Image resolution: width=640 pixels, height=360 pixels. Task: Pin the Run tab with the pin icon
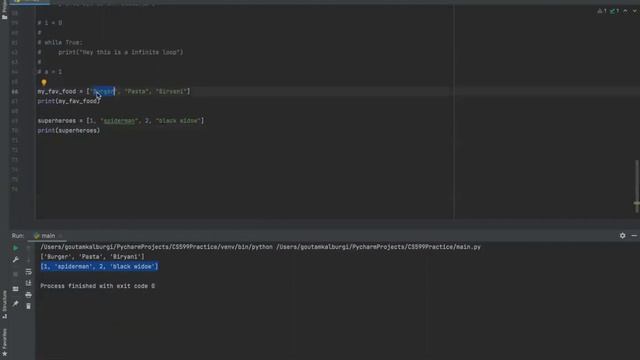pos(16,304)
